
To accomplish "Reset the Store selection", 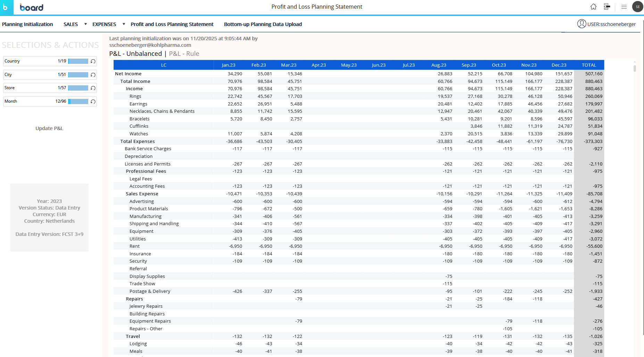I will click(93, 88).
